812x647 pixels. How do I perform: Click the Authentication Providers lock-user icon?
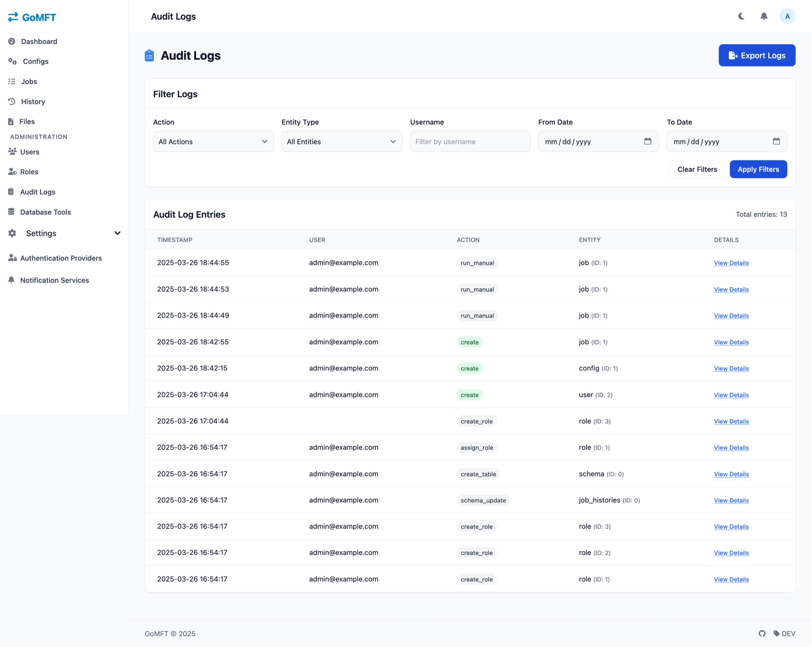[x=13, y=258]
